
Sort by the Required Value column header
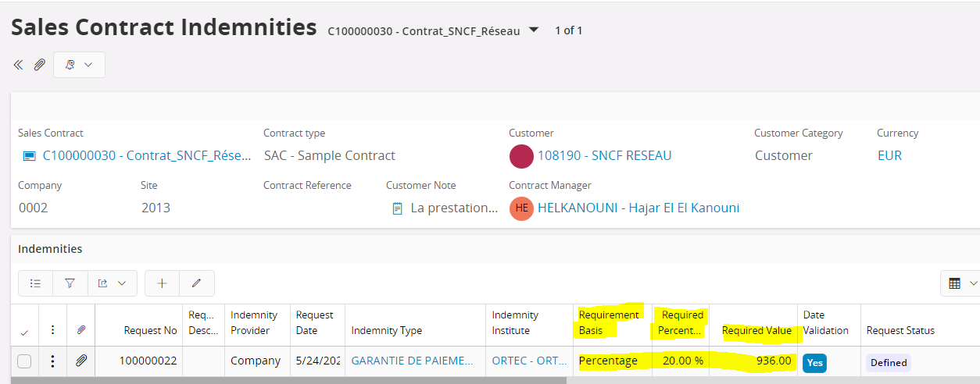pyautogui.click(x=756, y=330)
